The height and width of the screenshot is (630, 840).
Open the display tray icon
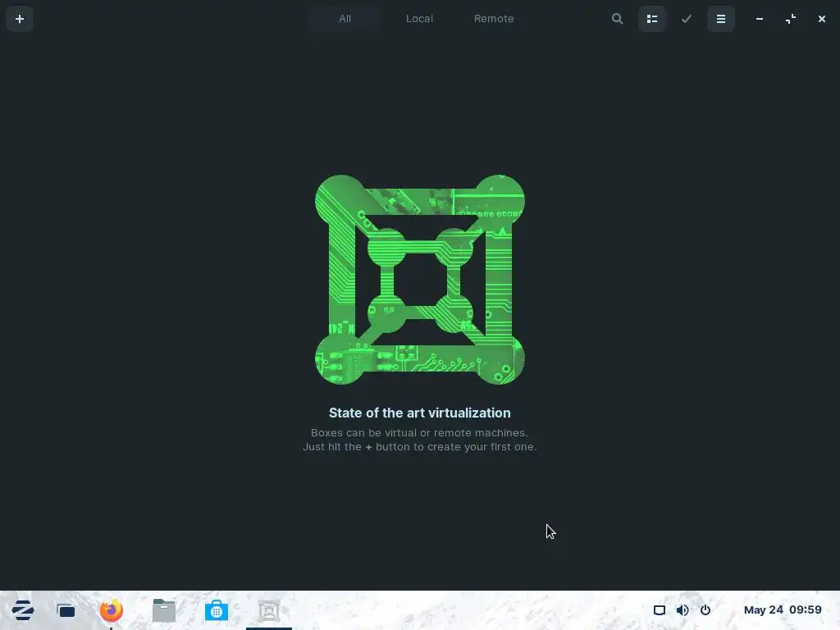660,610
